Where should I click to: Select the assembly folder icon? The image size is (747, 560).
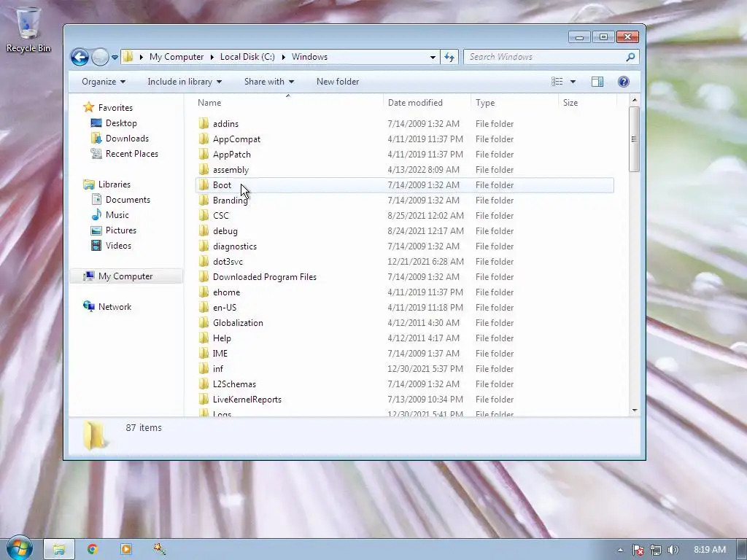click(x=204, y=169)
